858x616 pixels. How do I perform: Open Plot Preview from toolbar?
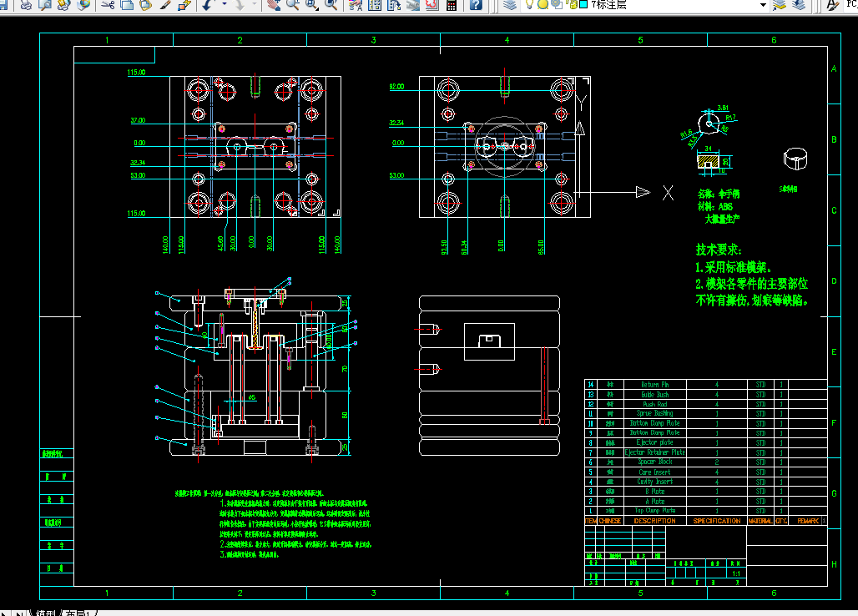[45, 5]
